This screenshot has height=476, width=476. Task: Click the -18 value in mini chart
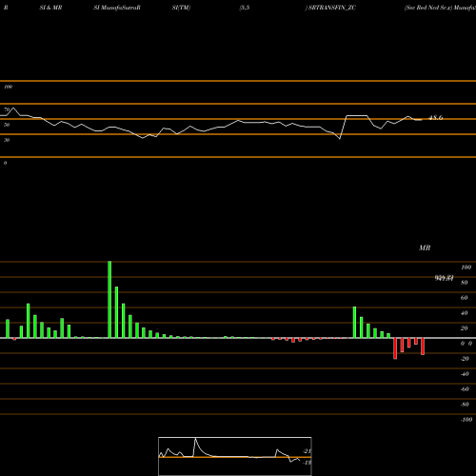307,463
